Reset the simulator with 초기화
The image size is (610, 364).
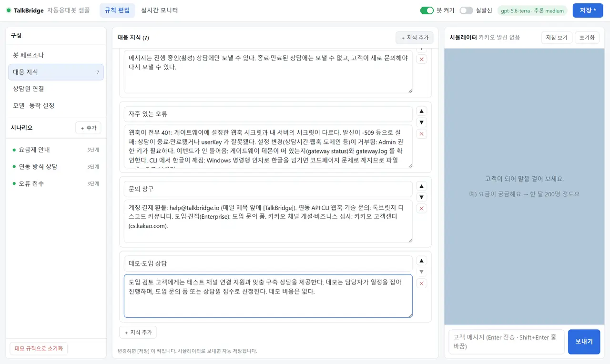pos(587,38)
